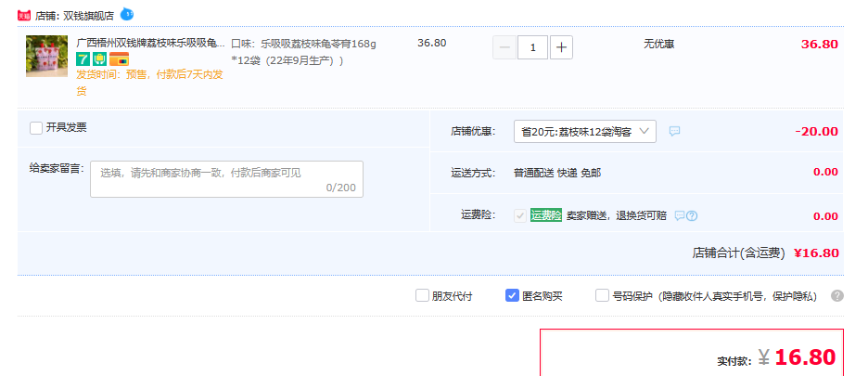Click the orange credit card payment badge
This screenshot has width=868, height=376.
pos(119,58)
